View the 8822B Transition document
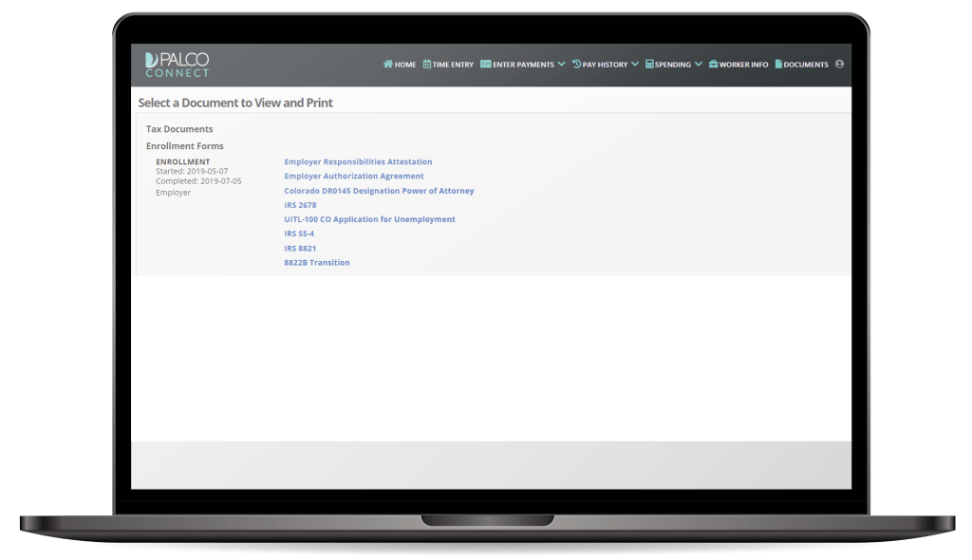The width and height of the screenshot is (972, 560). pos(317,262)
